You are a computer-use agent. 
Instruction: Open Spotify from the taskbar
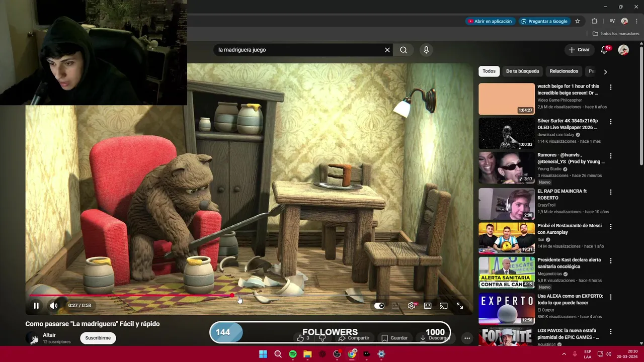pyautogui.click(x=293, y=354)
